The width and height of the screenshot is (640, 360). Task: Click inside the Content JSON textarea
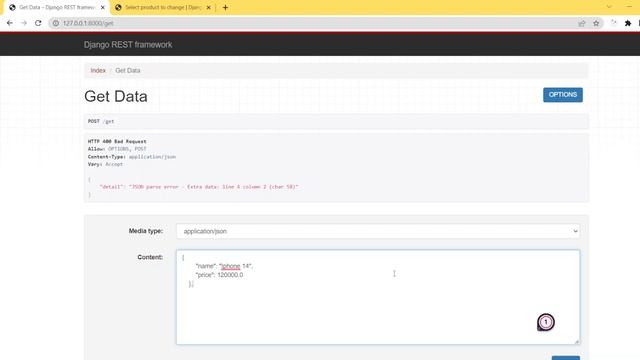click(x=378, y=297)
